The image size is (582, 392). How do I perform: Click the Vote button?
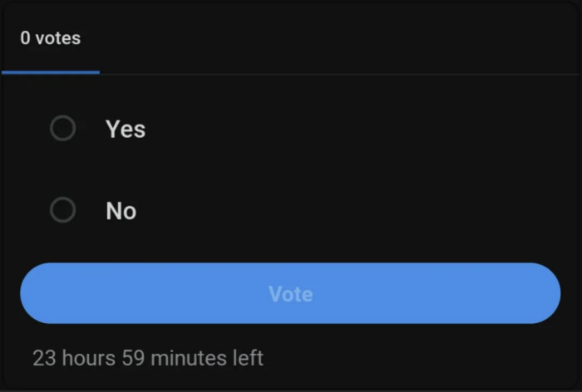290,294
